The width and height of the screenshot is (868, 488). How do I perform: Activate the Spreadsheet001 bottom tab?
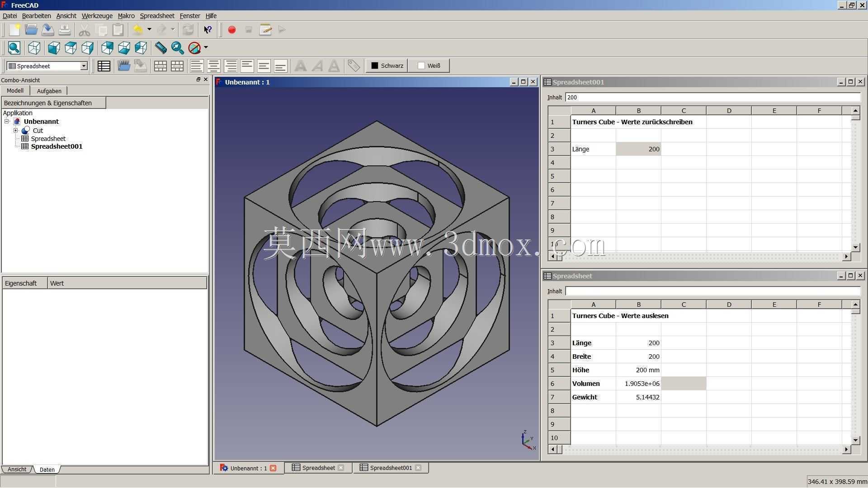(391, 468)
